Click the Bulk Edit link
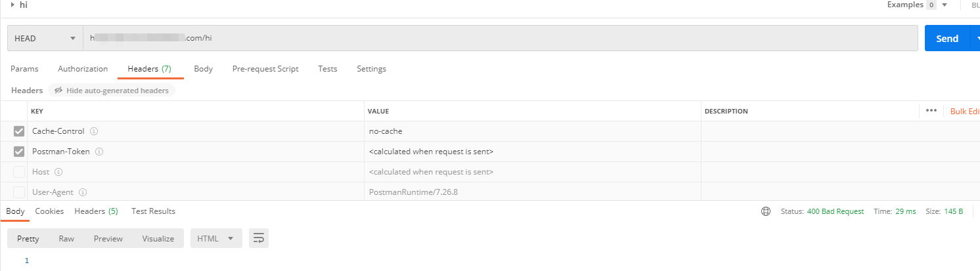This screenshot has width=980, height=271. pos(965,111)
